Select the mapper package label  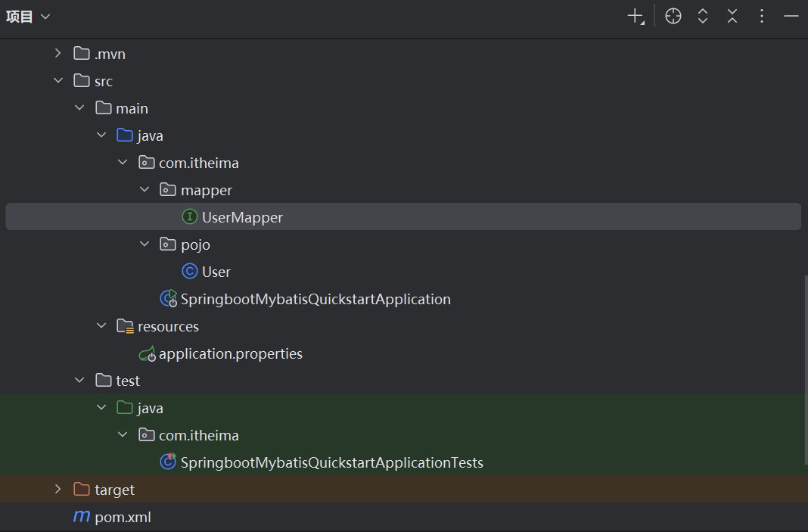[x=206, y=191]
